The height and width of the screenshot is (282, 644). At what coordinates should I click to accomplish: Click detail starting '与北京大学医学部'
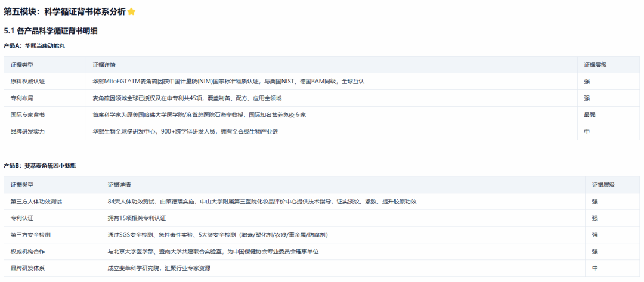pos(213,251)
